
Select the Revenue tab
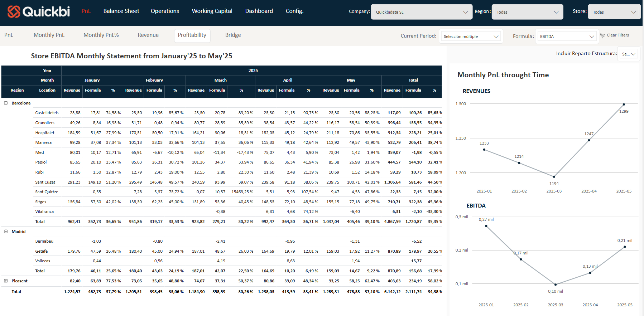[148, 35]
